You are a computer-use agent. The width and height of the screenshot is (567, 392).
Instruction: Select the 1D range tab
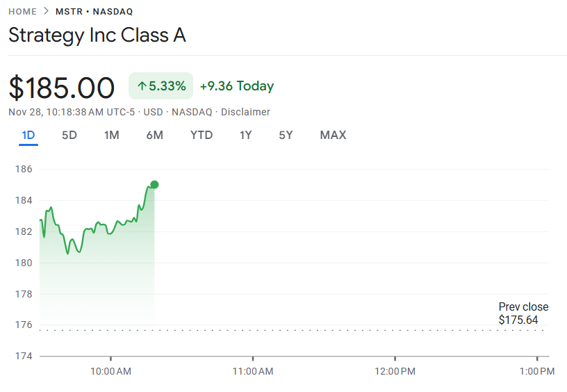28,135
